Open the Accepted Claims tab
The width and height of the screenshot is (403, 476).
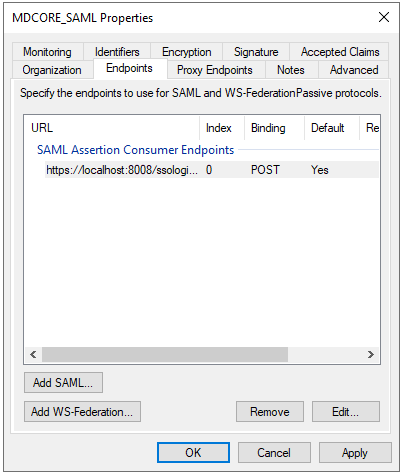pos(340,52)
